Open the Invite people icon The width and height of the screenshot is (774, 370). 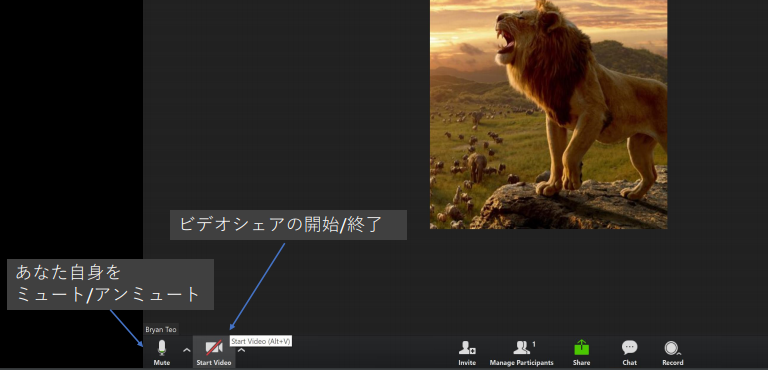point(467,348)
